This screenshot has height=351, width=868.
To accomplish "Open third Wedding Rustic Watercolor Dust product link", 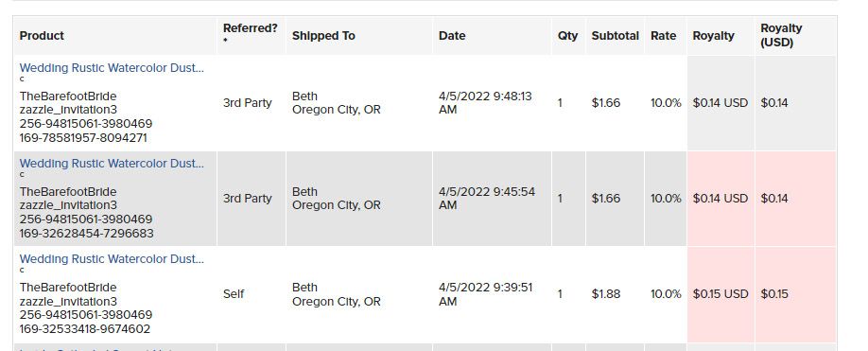I will [x=112, y=259].
